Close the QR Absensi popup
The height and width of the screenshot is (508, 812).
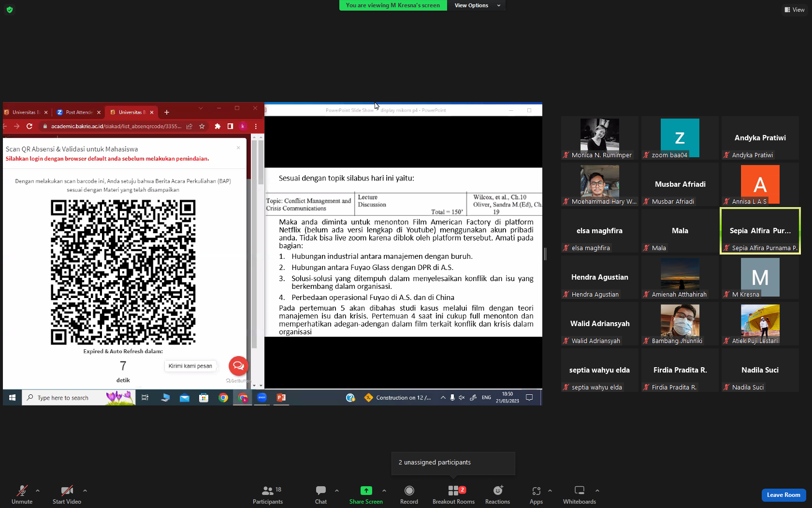point(238,148)
